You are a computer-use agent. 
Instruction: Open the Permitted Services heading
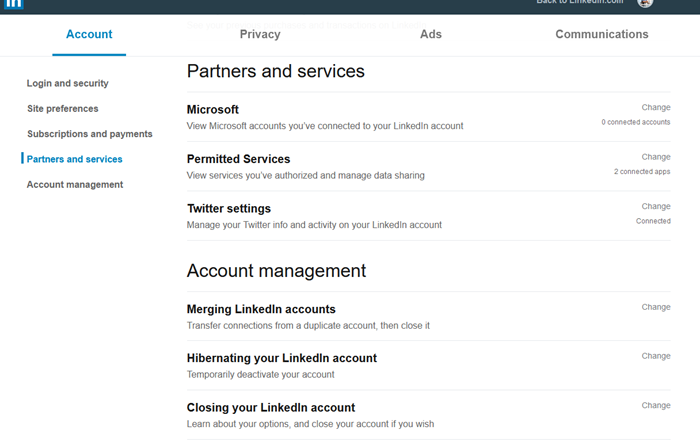pyautogui.click(x=239, y=159)
